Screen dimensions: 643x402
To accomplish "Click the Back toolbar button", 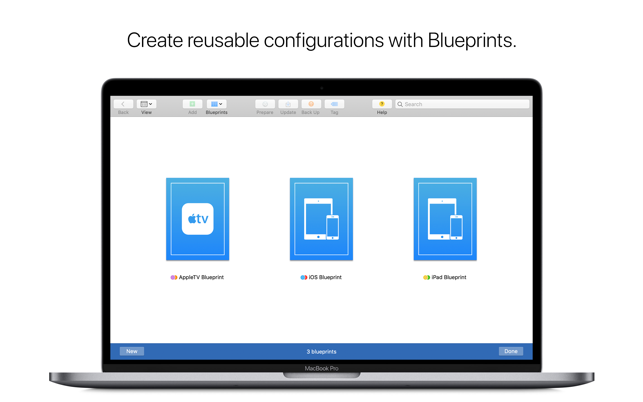I will click(123, 104).
